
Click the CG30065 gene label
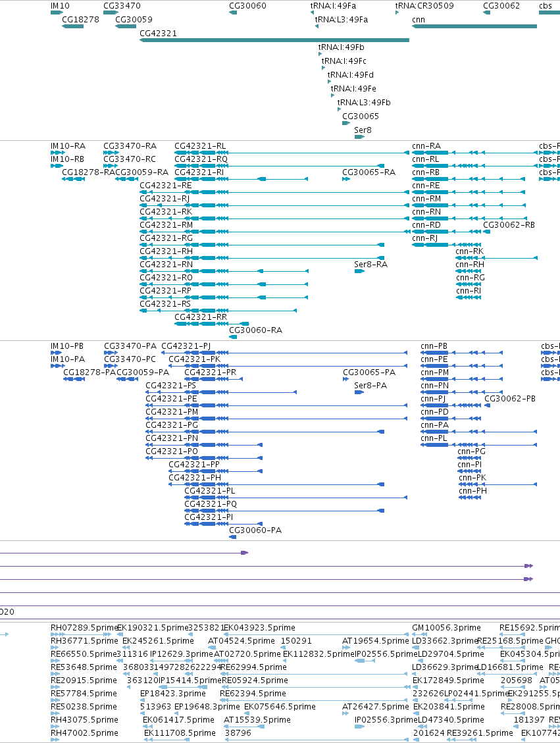(361, 116)
